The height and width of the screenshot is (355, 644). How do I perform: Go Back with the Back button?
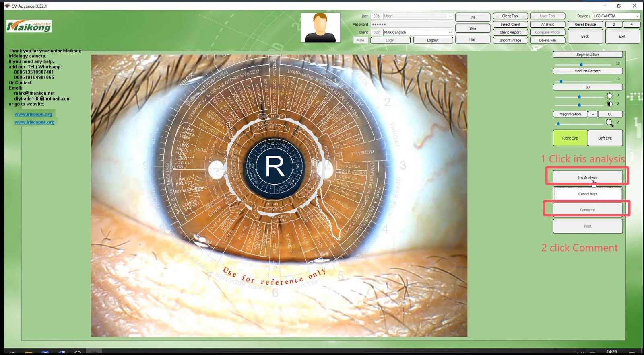click(x=585, y=36)
